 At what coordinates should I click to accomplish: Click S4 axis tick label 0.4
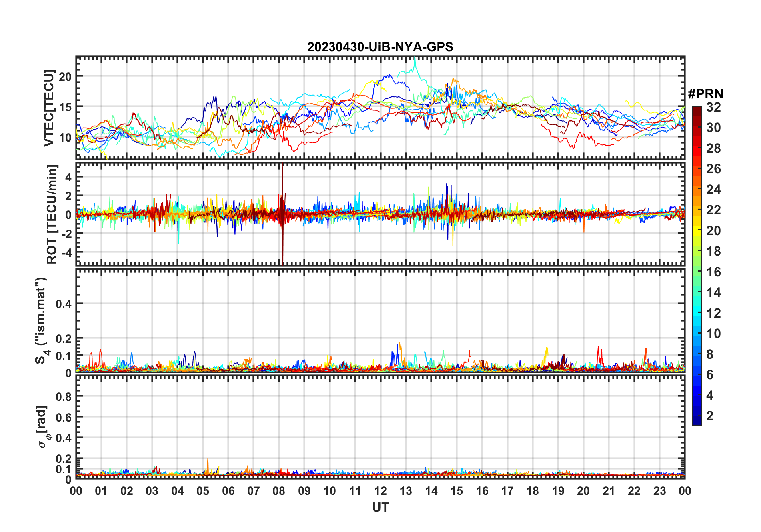point(64,304)
